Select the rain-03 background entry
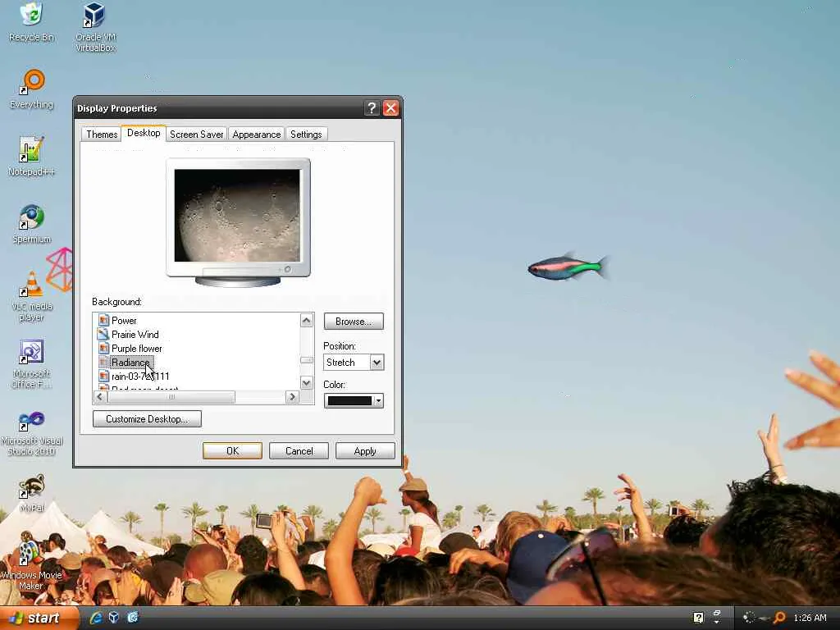Viewport: 840px width, 630px height. 140,376
